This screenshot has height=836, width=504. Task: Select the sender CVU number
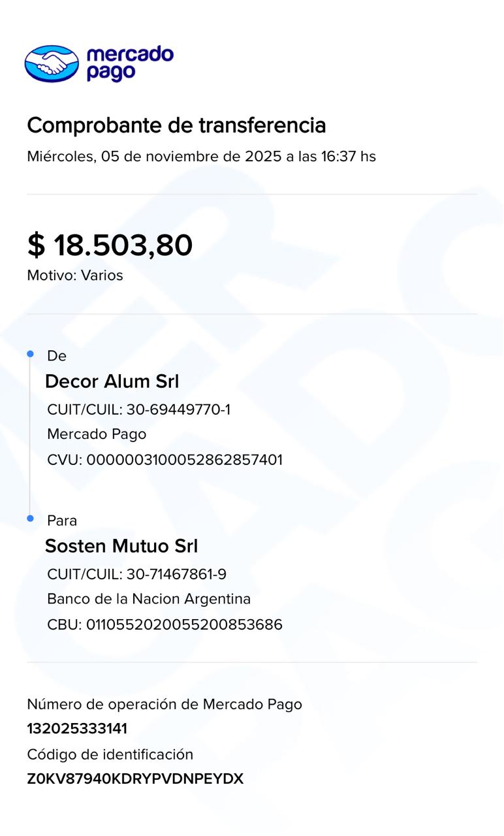165,460
